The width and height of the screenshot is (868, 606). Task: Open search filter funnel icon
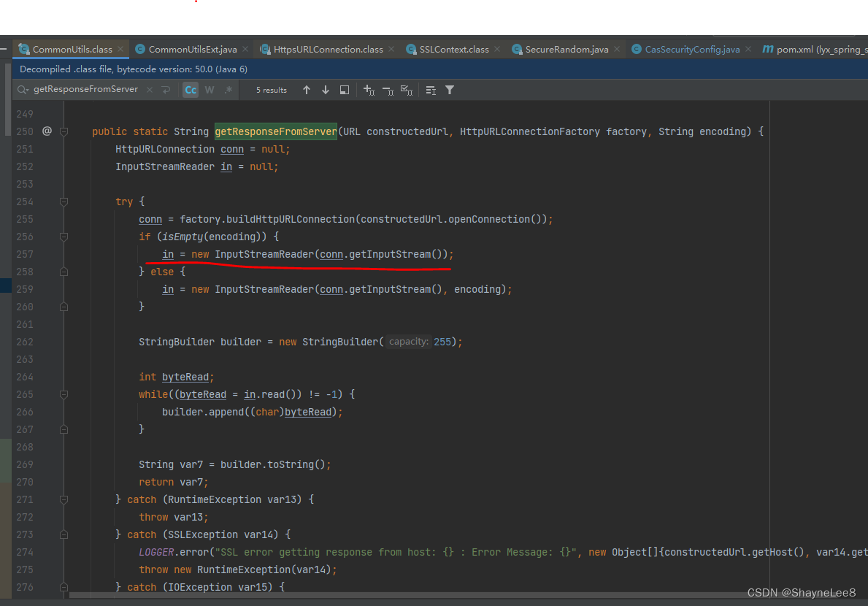coord(450,90)
